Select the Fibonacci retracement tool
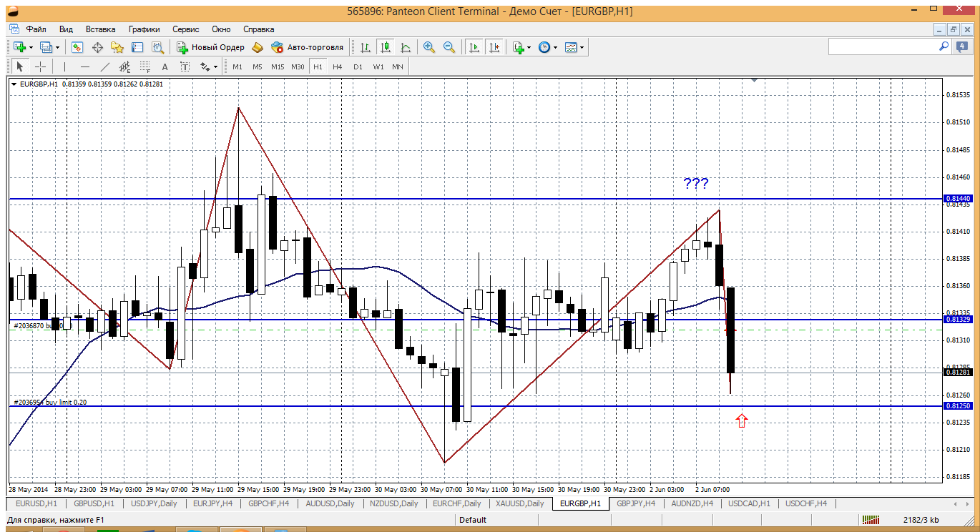 [145, 66]
